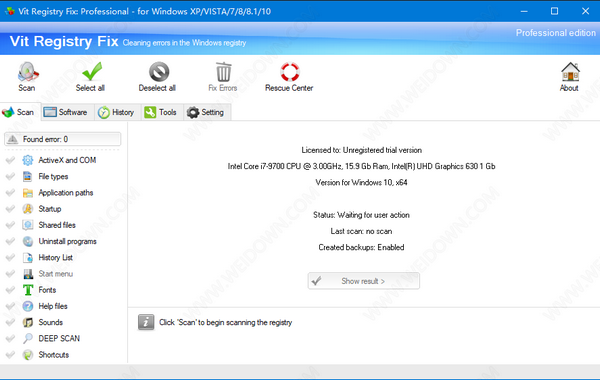Select the Uninstall programs label
Screen dimensions: 600x380
[67, 241]
